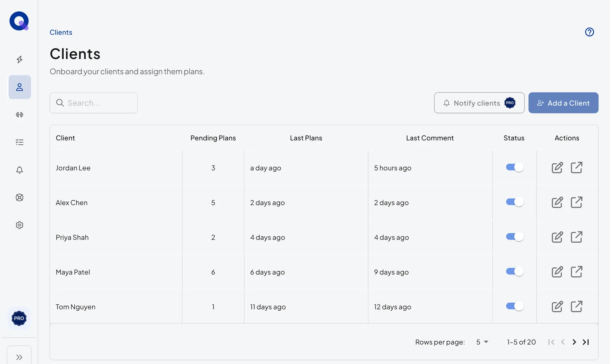Expand the sidebar with double chevron
This screenshot has height=364, width=610.
19,357
